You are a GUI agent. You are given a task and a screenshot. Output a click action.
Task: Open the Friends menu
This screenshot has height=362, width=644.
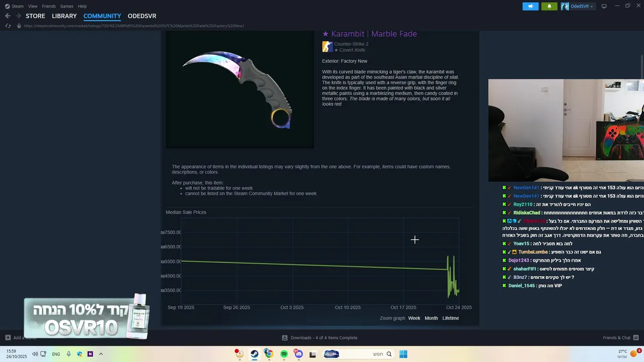pyautogui.click(x=49, y=6)
